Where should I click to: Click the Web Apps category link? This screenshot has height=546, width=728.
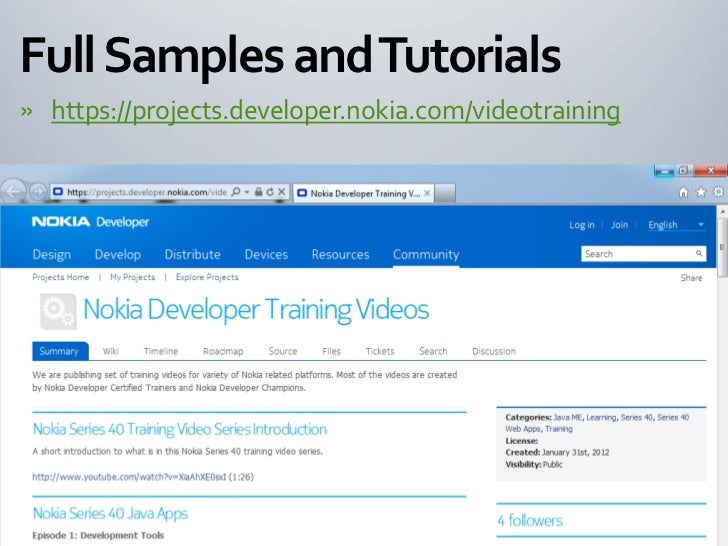[523, 429]
